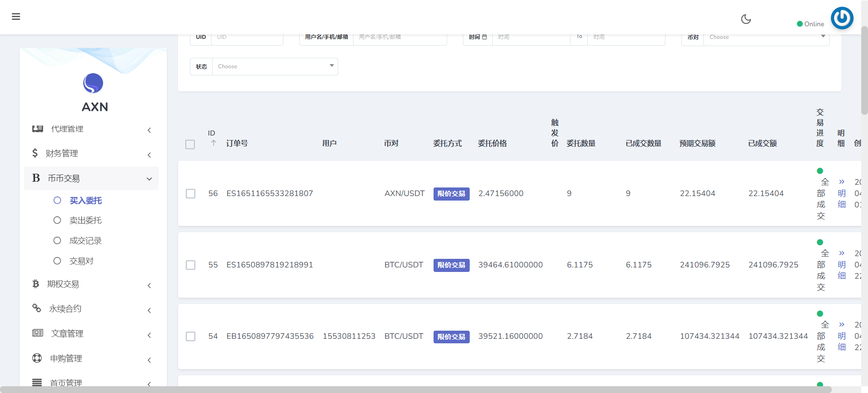Click 限价交易 badge on order 56
Screen dimensions: 868x393
tap(451, 194)
